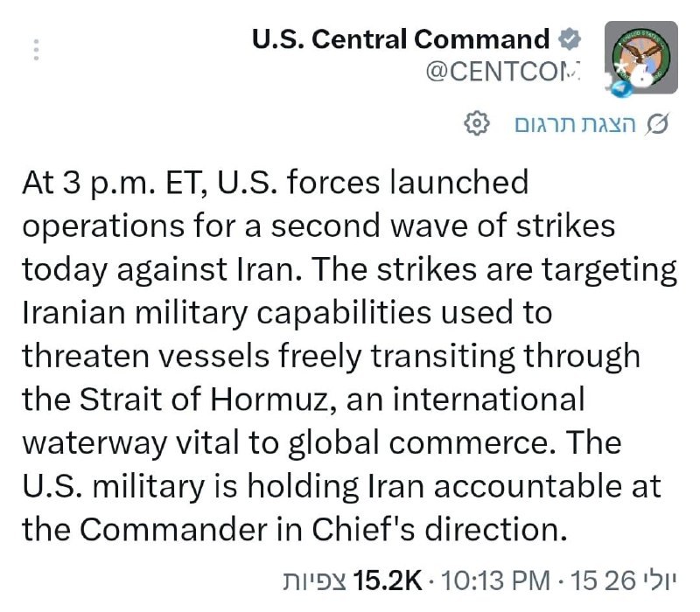Click the words 'second wave of strikes'

coord(443,226)
